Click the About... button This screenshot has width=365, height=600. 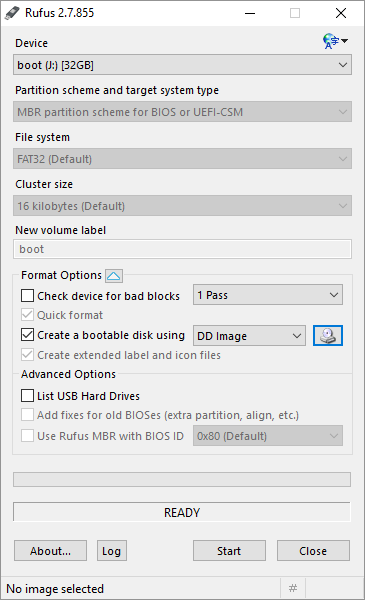(x=51, y=551)
